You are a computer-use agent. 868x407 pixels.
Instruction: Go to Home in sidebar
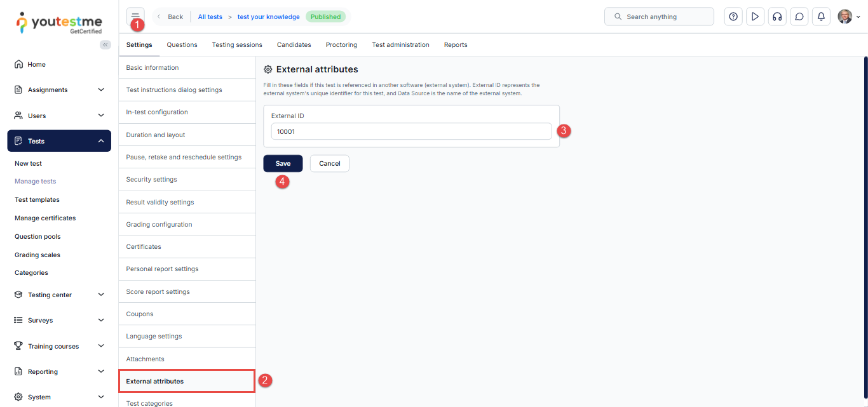tap(36, 64)
